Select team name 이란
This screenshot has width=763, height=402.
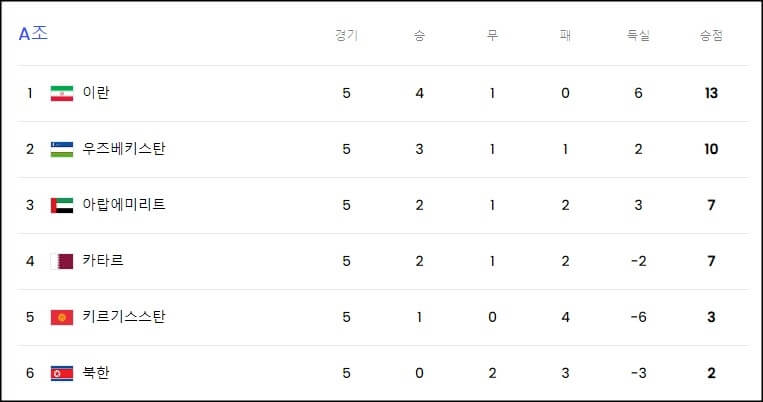(x=96, y=92)
